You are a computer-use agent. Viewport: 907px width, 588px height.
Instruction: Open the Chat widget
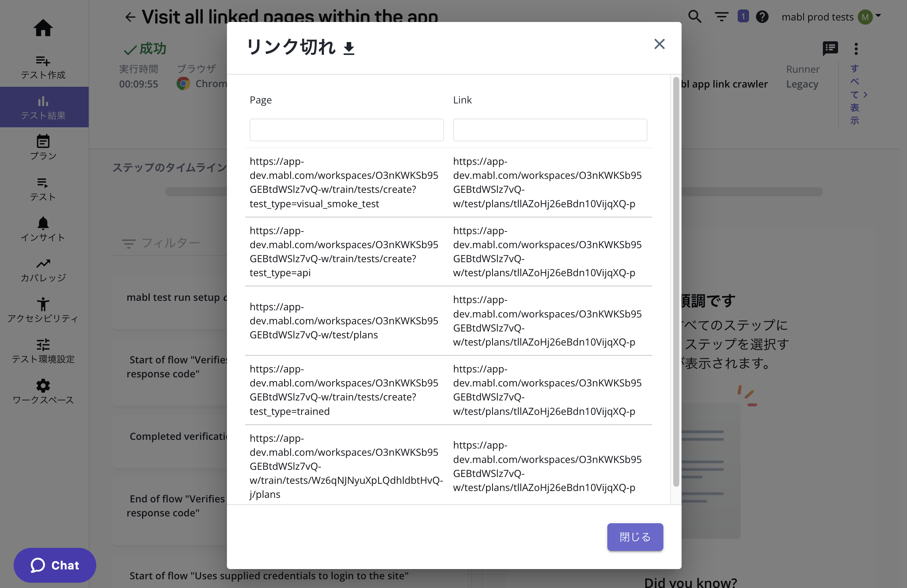[55, 565]
